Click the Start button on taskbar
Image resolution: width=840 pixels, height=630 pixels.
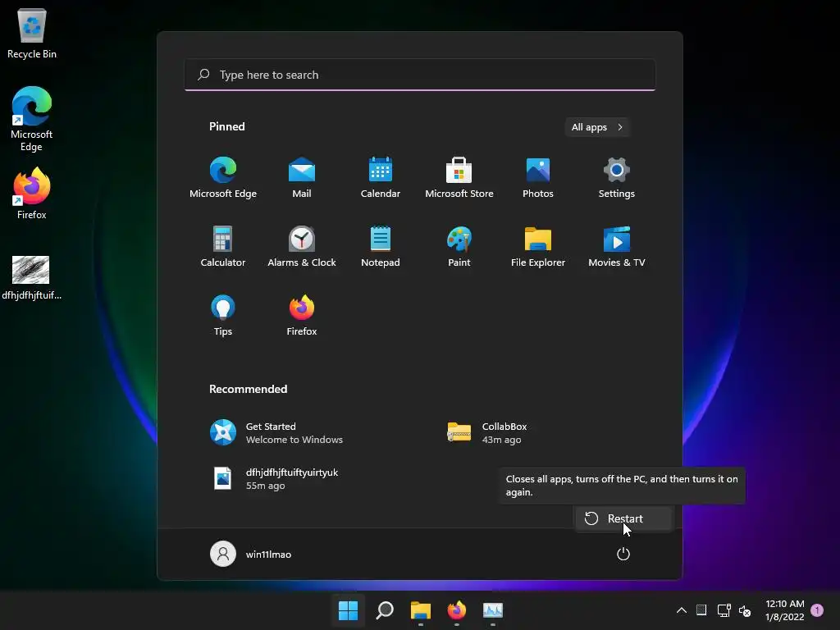(x=348, y=609)
